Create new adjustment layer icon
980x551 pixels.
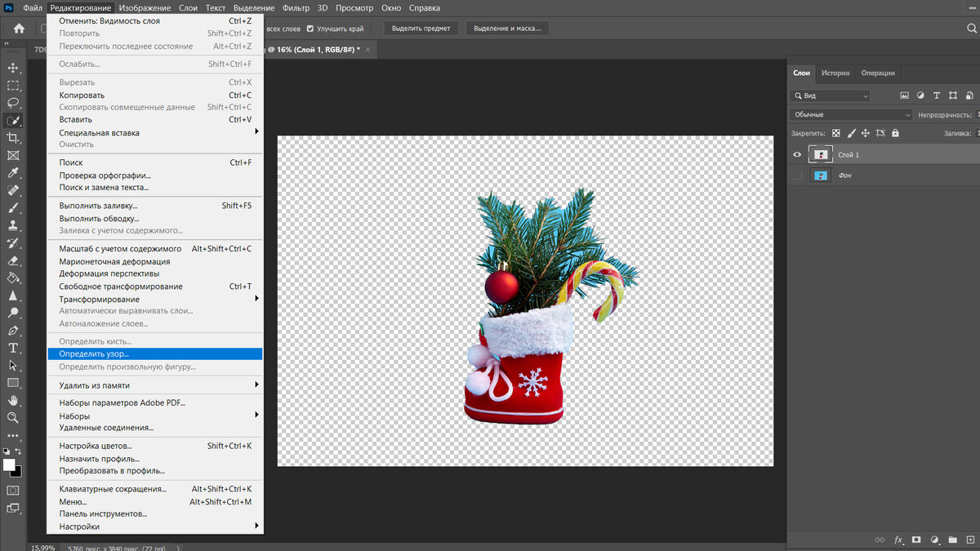pos(935,540)
